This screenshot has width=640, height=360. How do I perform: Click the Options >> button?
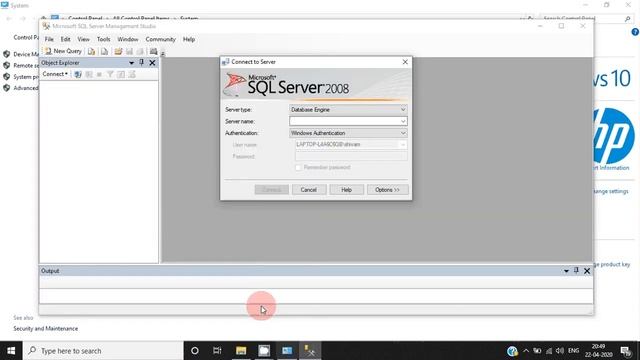(387, 190)
